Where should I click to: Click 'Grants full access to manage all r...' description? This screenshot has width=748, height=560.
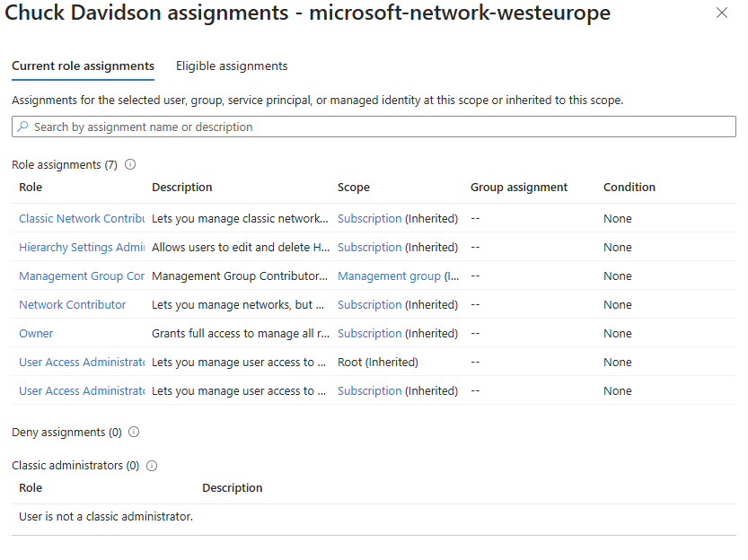(241, 334)
